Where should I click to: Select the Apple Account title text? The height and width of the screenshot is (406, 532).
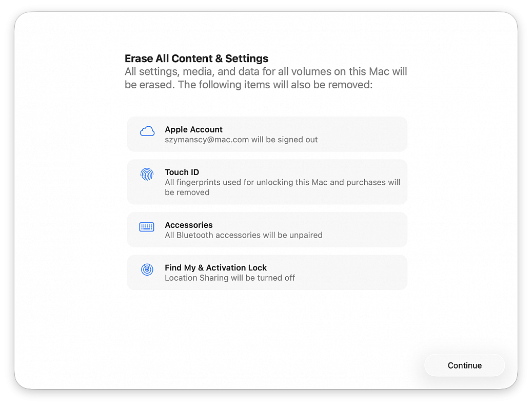[193, 129]
